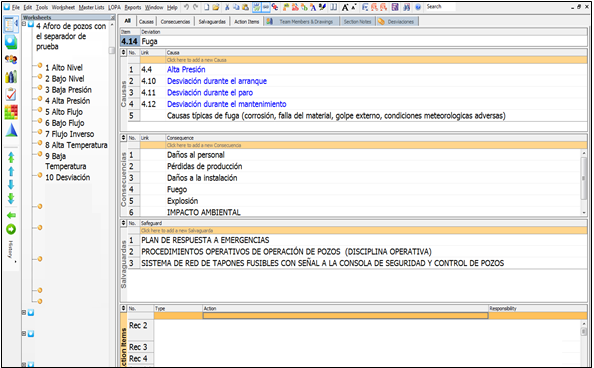Screen dimensions: 594x368
Task: Select '10 Desviación' in worksheets tree
Action: [67, 177]
